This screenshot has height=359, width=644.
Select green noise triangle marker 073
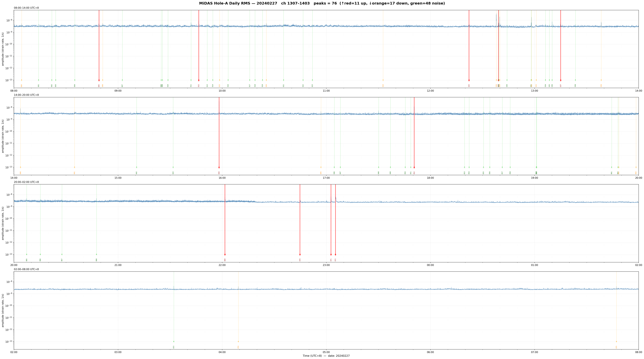pyautogui.click(x=174, y=342)
